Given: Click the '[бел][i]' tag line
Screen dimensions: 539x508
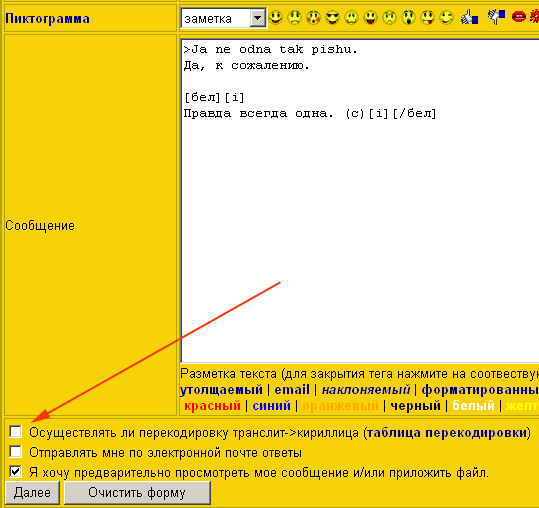Looking at the screenshot, I should tap(214, 98).
